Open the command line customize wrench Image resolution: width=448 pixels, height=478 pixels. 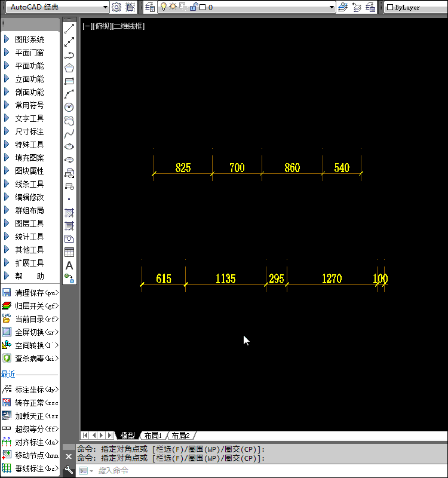click(69, 470)
